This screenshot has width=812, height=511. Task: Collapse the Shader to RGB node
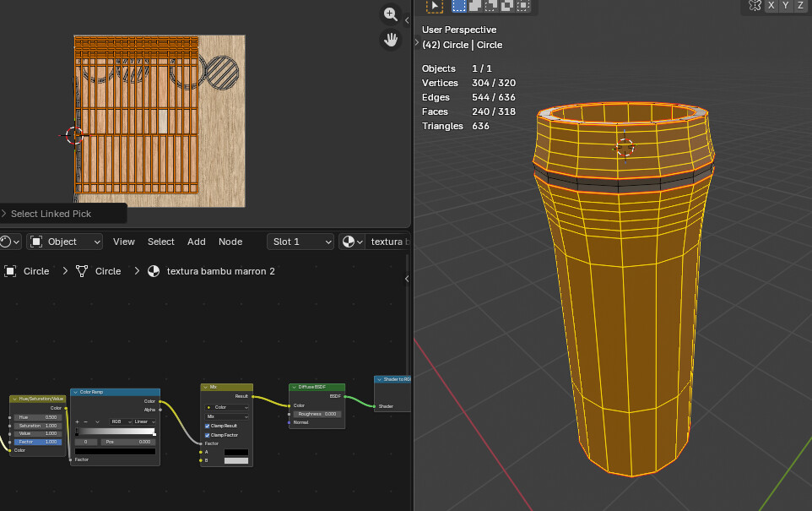379,379
